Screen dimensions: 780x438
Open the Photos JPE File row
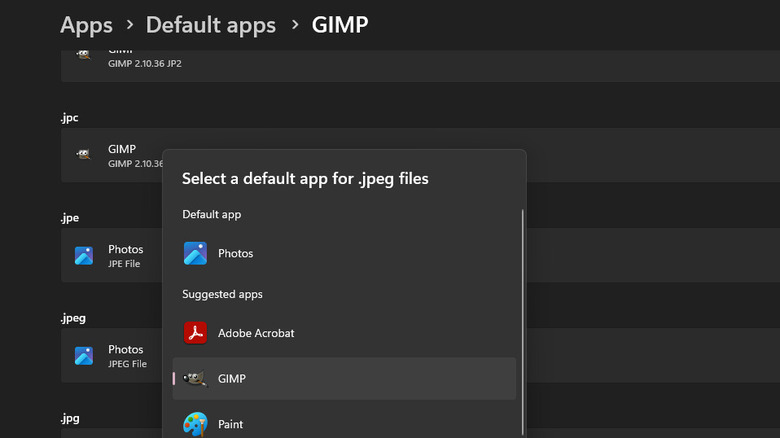(420, 255)
